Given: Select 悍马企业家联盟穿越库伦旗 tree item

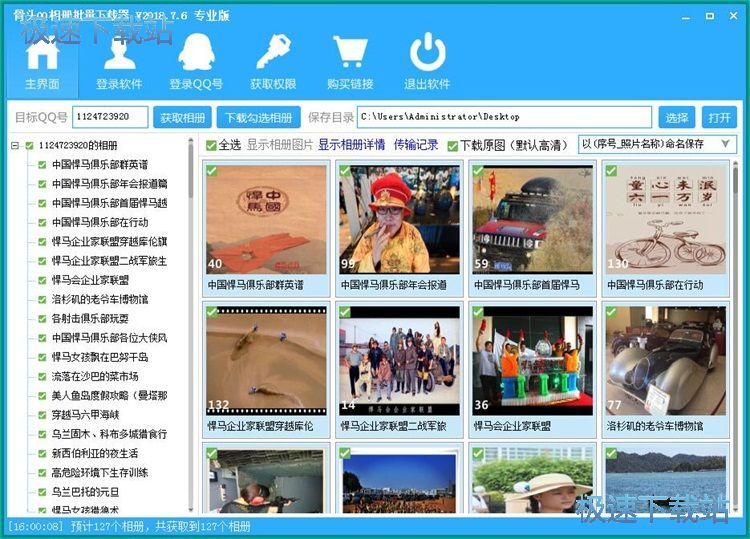Looking at the screenshot, I should pos(110,242).
